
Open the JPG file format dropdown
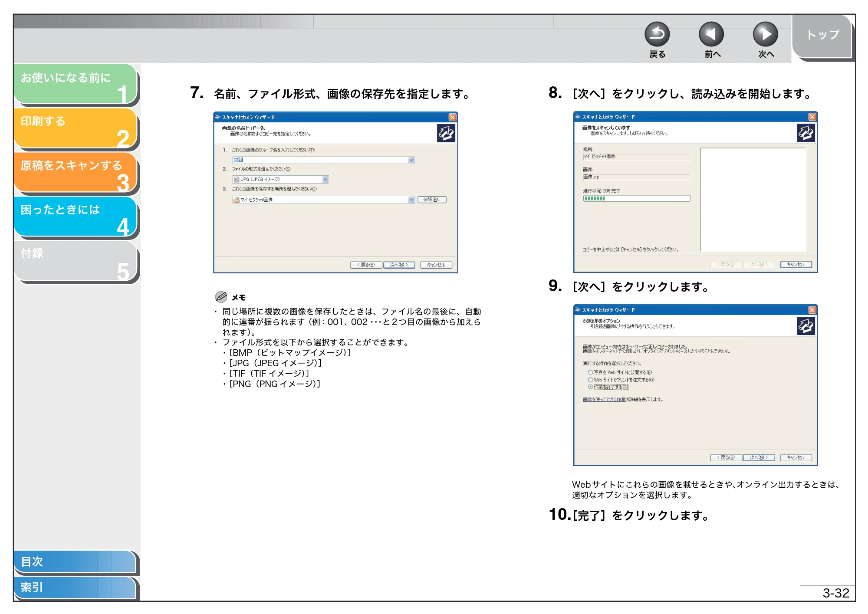280,179
